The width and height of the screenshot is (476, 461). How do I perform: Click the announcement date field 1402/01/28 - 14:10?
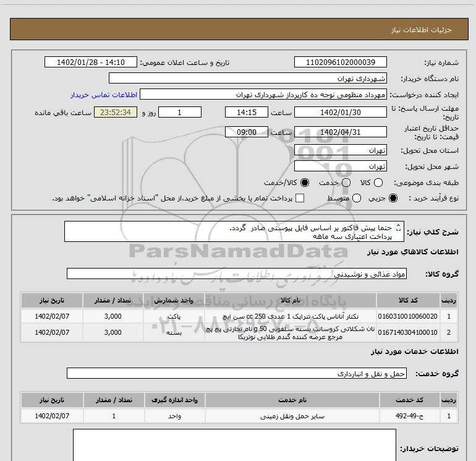91,62
